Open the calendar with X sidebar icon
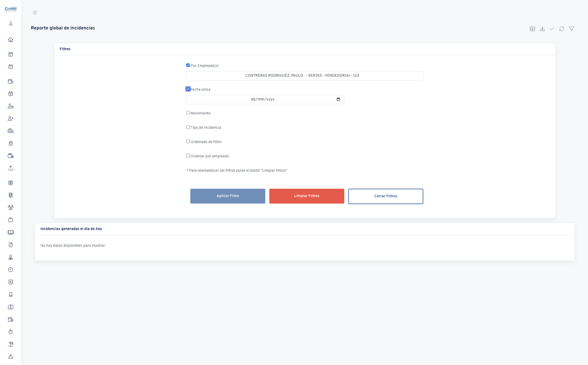Viewport: 588px width, 365px height. coord(11,94)
